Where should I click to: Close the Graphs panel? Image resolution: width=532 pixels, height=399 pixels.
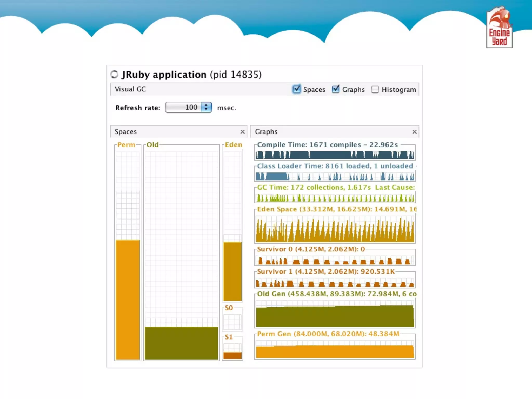(x=414, y=132)
